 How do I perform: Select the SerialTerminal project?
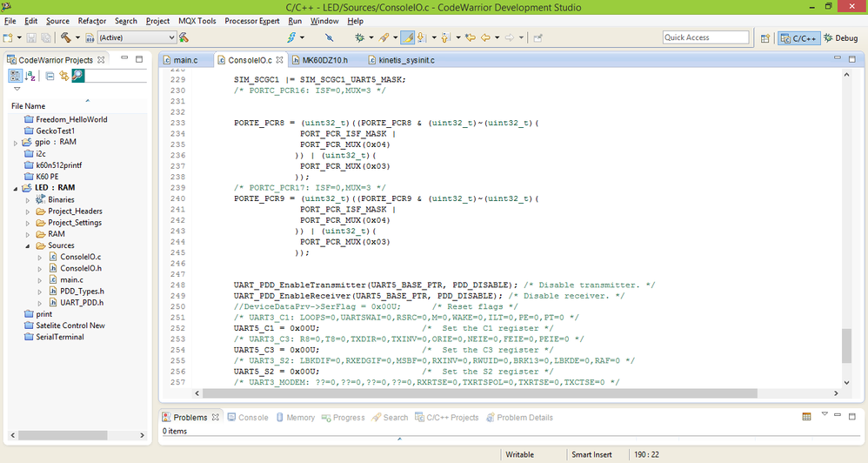pos(60,337)
